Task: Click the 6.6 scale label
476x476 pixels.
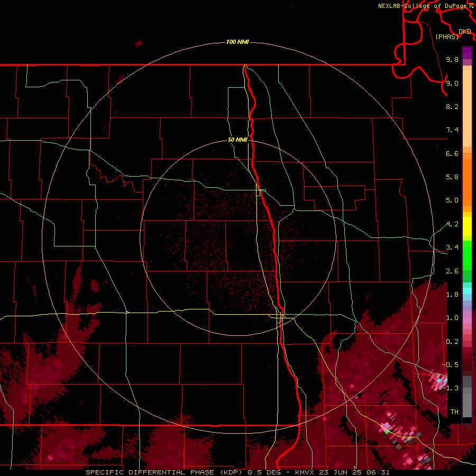Action: [452, 153]
